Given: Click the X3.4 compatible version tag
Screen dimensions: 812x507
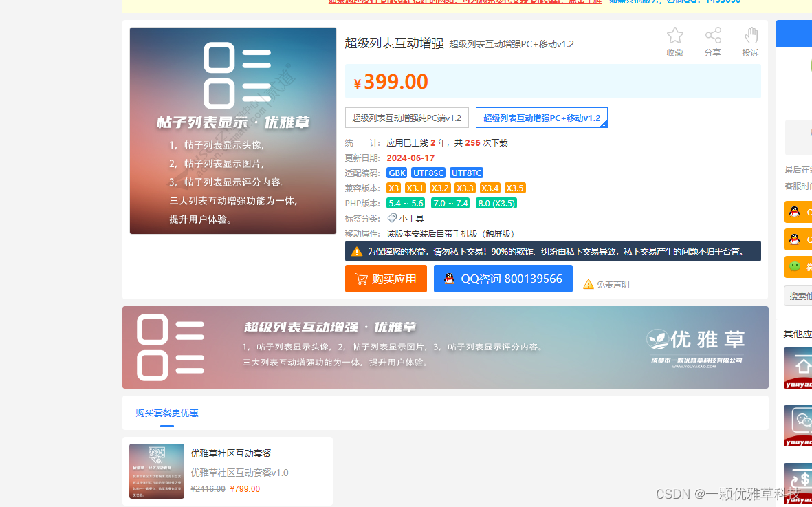Looking at the screenshot, I should pyautogui.click(x=490, y=188).
